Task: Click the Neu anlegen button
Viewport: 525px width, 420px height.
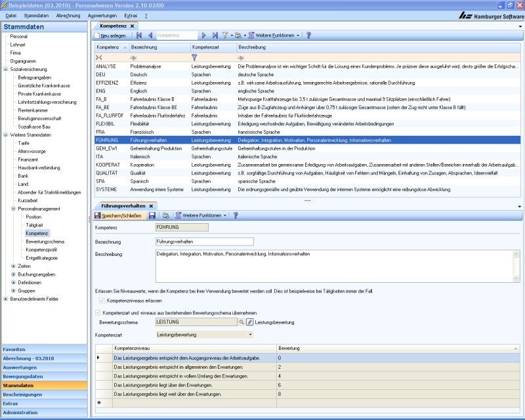Action: [x=112, y=35]
